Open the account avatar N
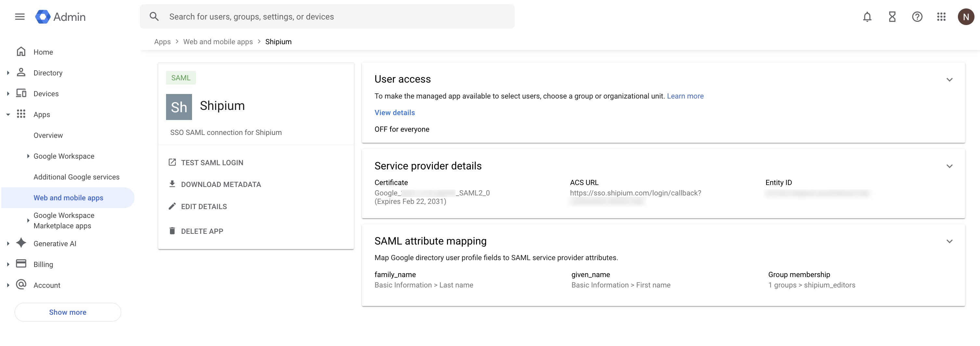Viewport: 980px width, 346px height. [966, 17]
